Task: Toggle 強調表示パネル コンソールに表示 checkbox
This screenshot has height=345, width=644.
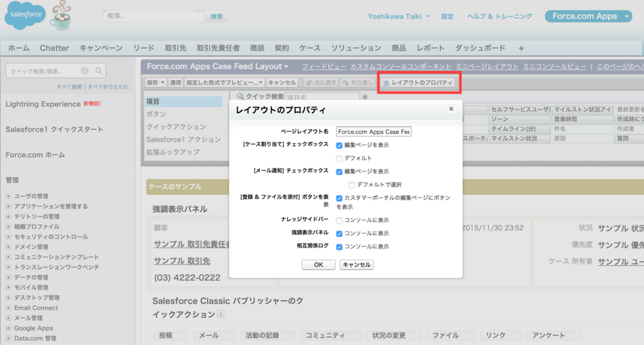Action: click(339, 233)
